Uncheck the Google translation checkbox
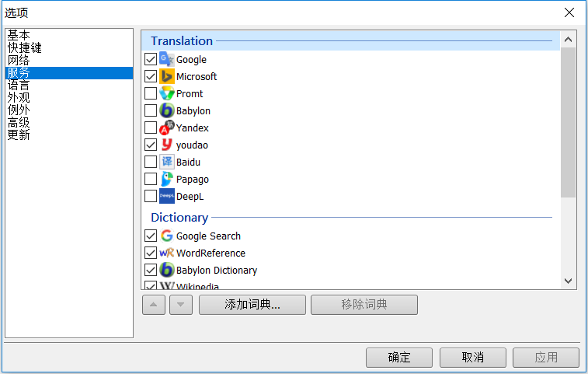Viewport: 588px width, 374px height. click(x=151, y=59)
